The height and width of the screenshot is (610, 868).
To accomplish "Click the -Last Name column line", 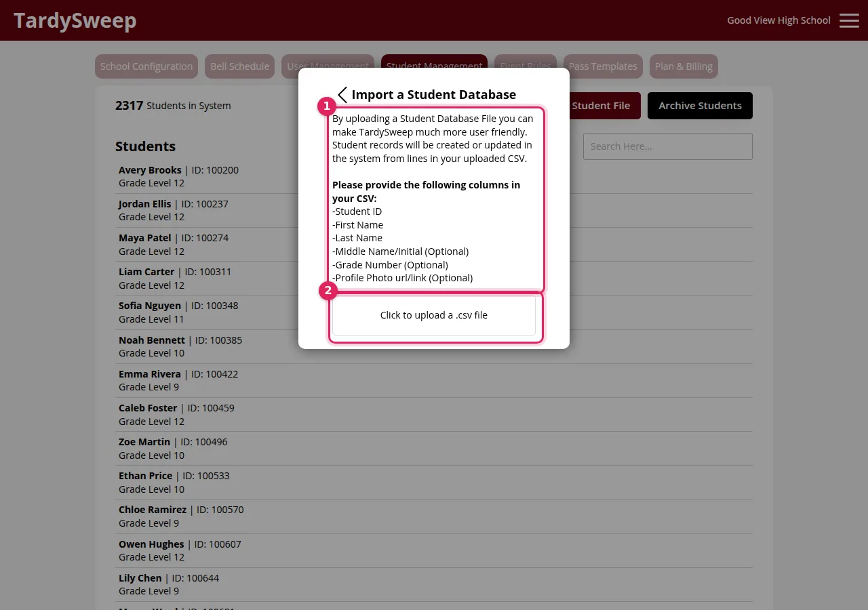I will (x=357, y=238).
